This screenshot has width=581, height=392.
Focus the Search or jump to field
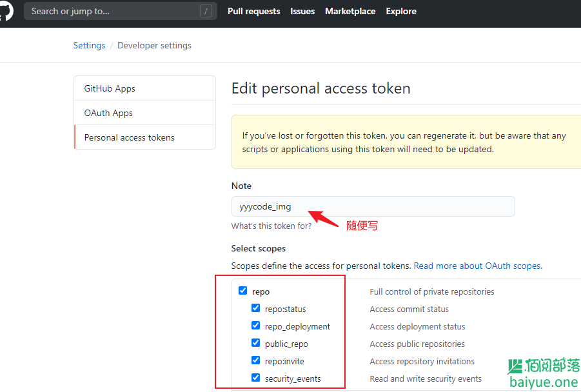[121, 11]
